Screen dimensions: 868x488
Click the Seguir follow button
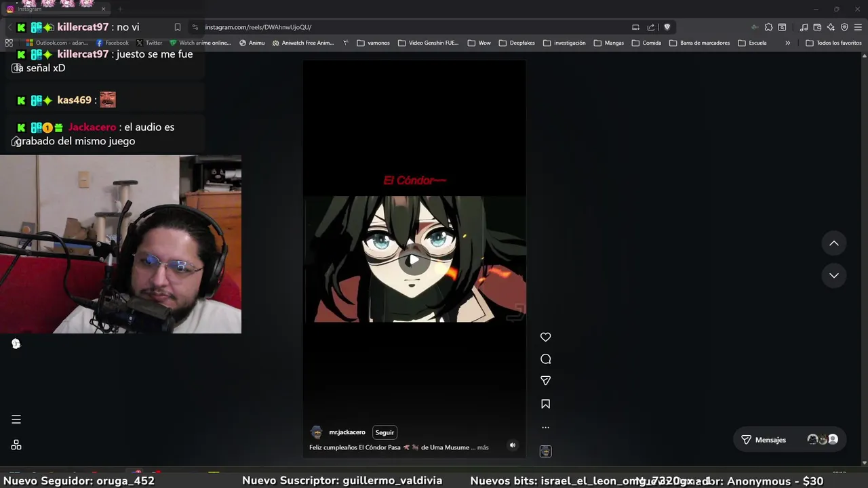click(x=384, y=432)
